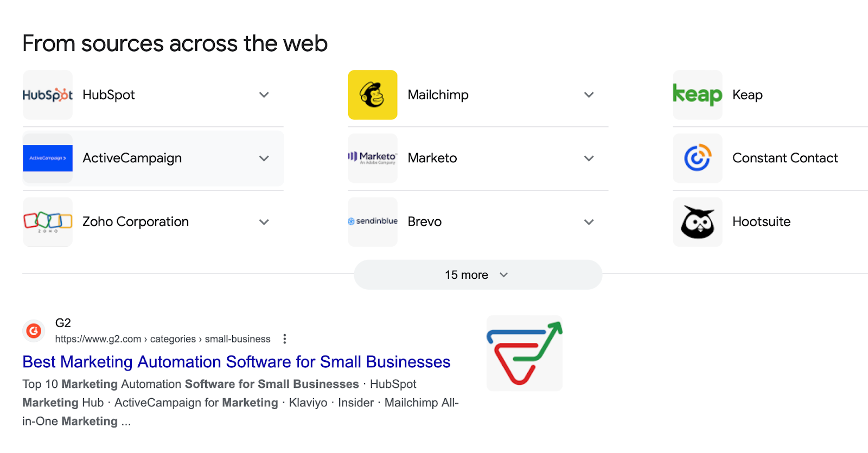Viewport: 868px width, 453px height.
Task: Click the G2 result thumbnail image
Action: click(525, 353)
